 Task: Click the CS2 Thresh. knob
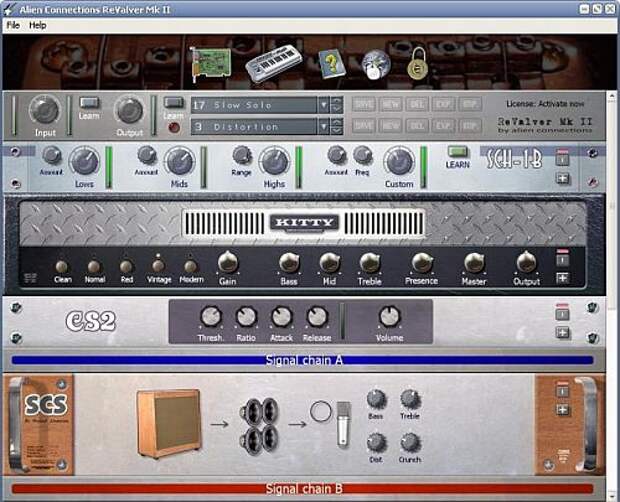click(211, 317)
